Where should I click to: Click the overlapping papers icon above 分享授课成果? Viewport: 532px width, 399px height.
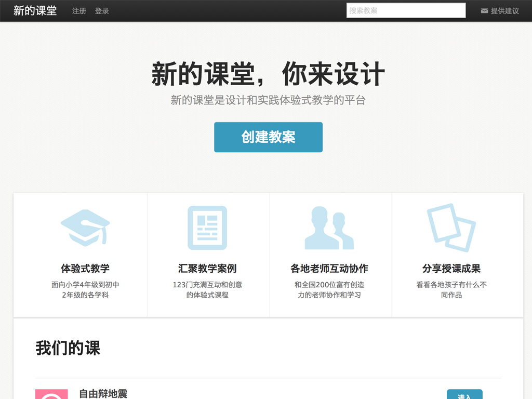[x=451, y=228]
